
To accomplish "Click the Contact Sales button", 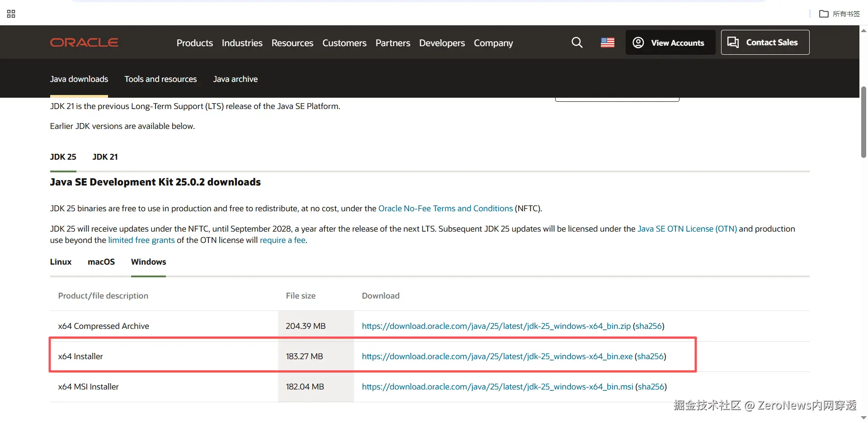I will coord(765,43).
